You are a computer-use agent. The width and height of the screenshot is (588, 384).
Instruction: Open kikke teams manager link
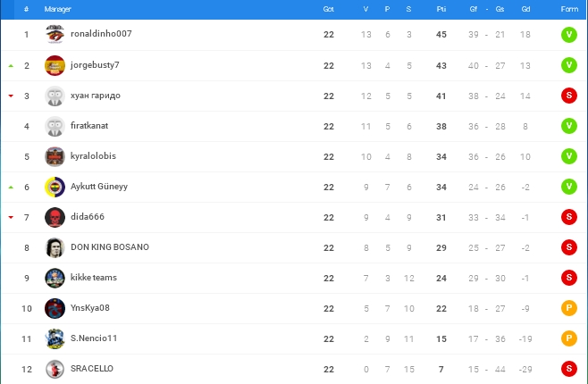tap(94, 278)
